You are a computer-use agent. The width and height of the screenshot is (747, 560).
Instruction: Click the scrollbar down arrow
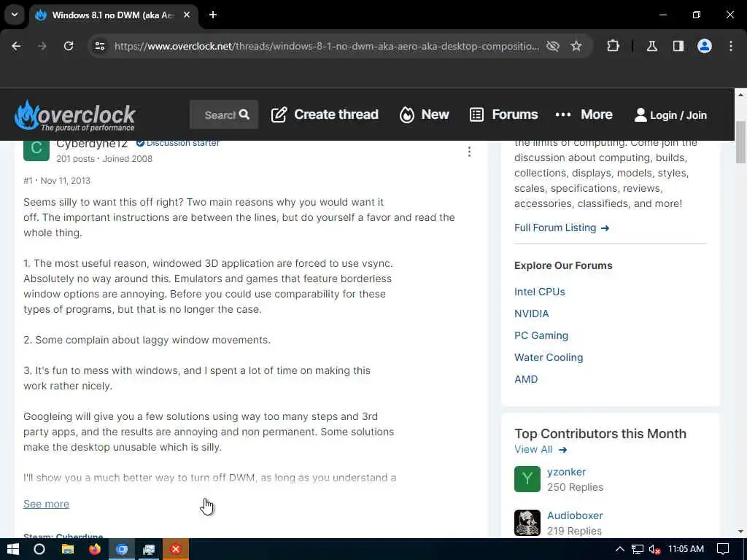tap(740, 532)
